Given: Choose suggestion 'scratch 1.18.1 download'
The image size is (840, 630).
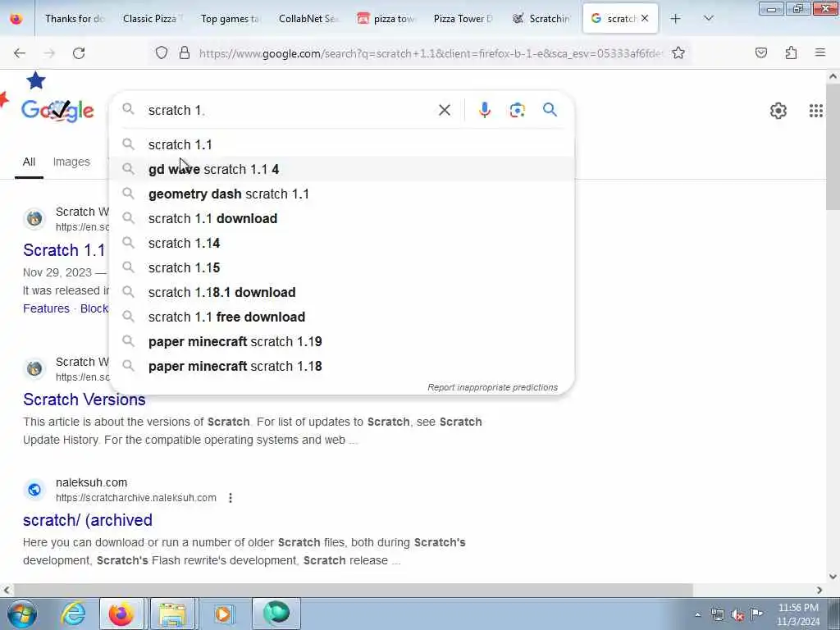Looking at the screenshot, I should (342, 293).
